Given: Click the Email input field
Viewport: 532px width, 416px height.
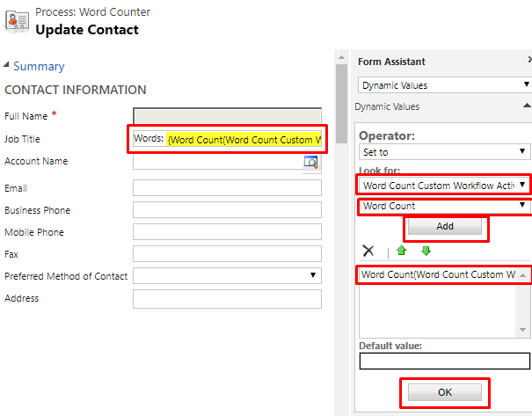Looking at the screenshot, I should (x=227, y=187).
